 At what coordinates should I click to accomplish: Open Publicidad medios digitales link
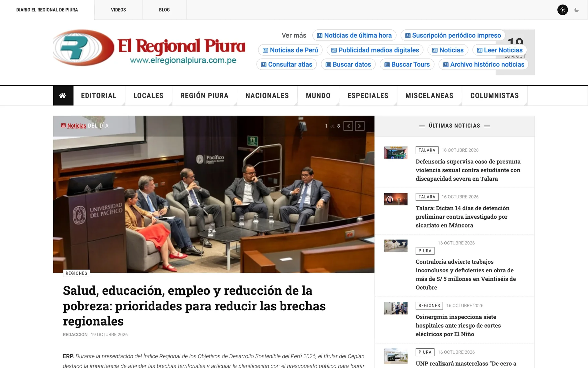click(x=375, y=50)
